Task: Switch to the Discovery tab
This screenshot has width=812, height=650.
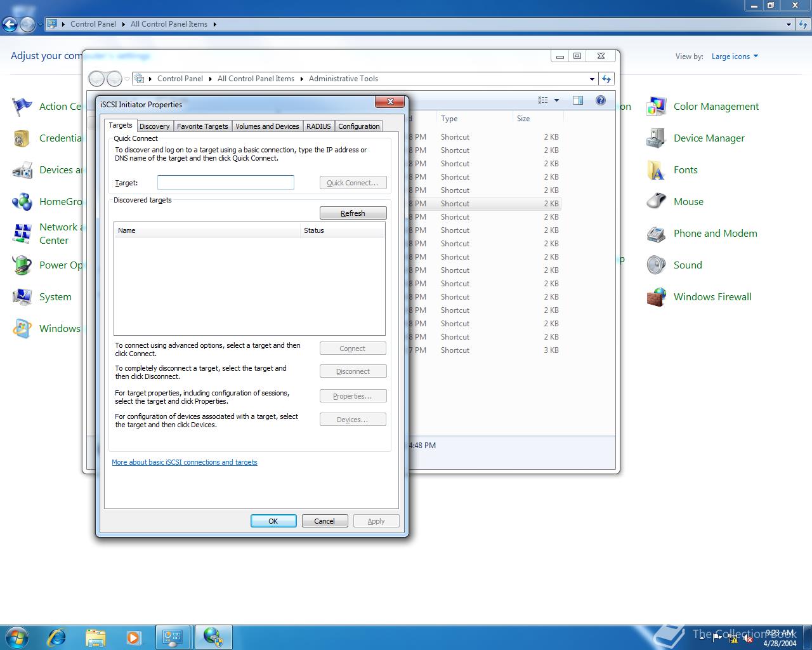Action: point(155,126)
